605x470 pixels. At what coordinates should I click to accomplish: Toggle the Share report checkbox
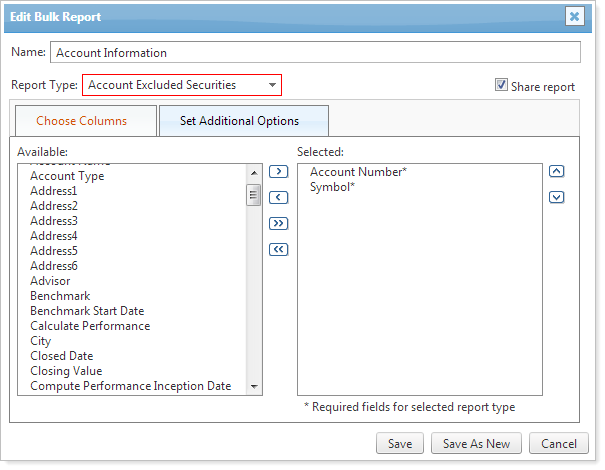click(501, 86)
